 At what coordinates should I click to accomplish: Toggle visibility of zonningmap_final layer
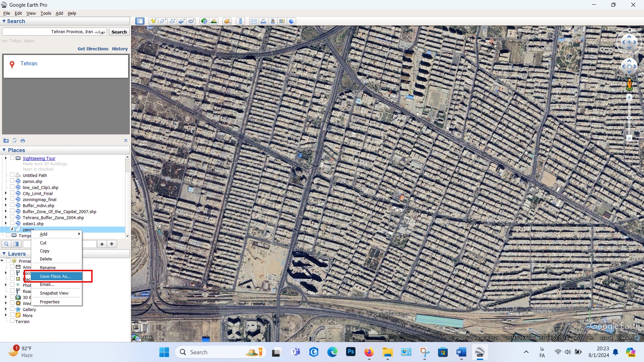point(11,199)
